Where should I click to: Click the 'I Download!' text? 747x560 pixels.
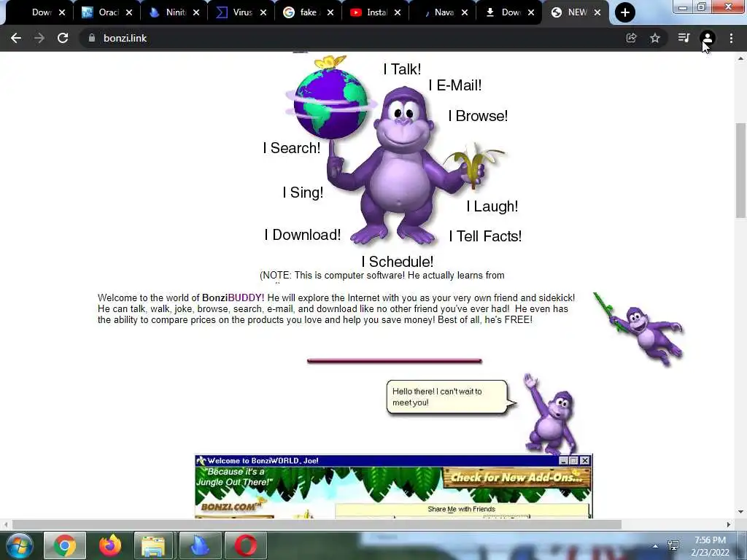tap(303, 235)
